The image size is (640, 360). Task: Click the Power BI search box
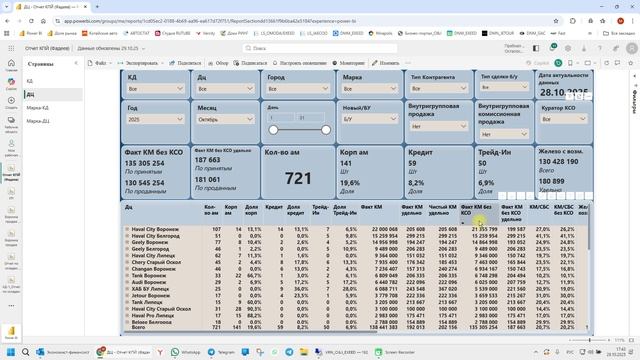coord(320,48)
